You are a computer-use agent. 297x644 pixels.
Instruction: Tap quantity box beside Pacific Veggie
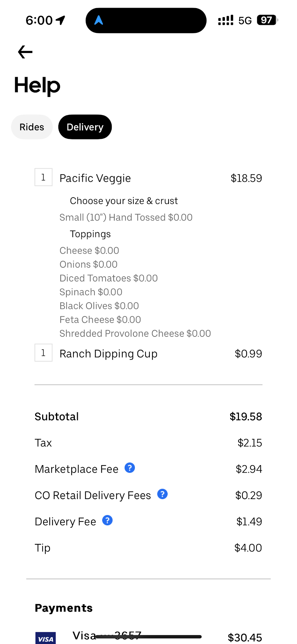point(44,177)
